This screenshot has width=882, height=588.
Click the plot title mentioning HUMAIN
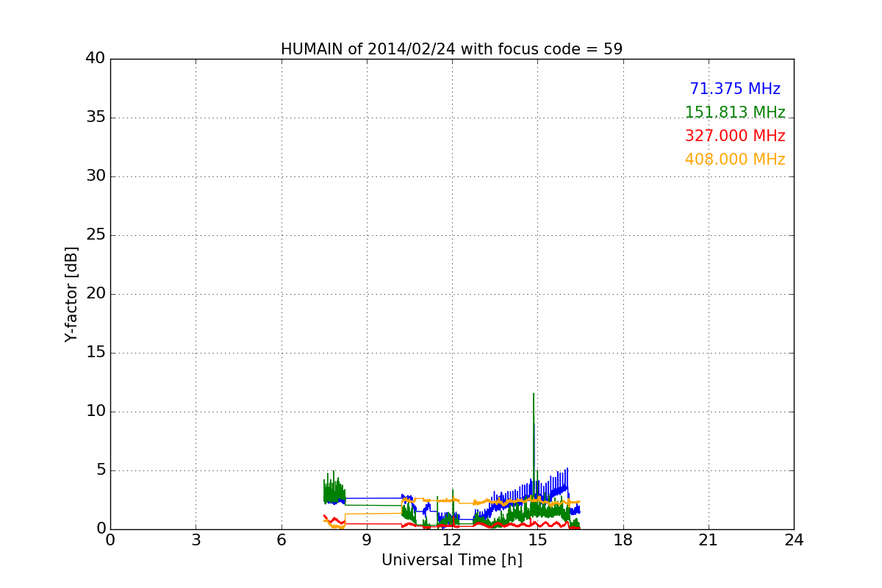(x=451, y=49)
